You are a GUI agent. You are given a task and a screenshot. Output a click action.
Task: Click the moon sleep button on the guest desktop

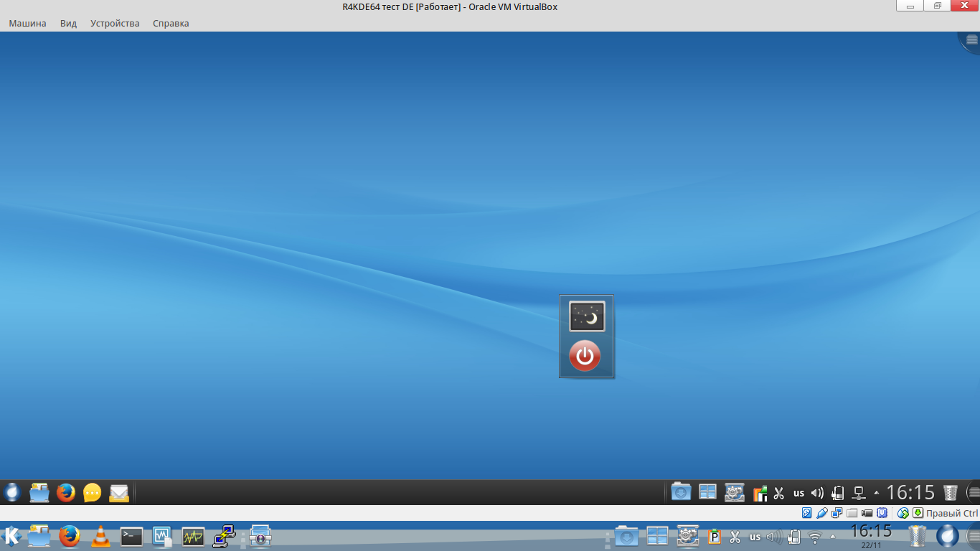coord(587,316)
